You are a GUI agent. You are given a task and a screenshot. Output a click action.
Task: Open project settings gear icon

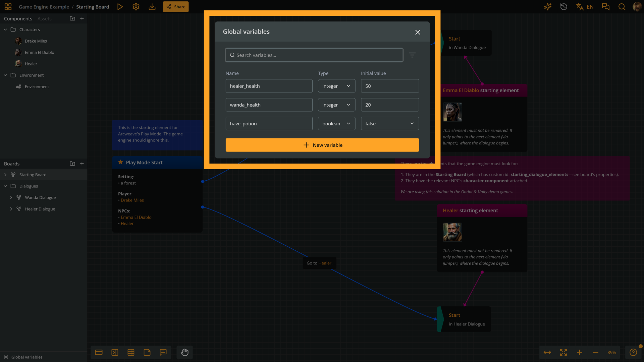click(136, 7)
